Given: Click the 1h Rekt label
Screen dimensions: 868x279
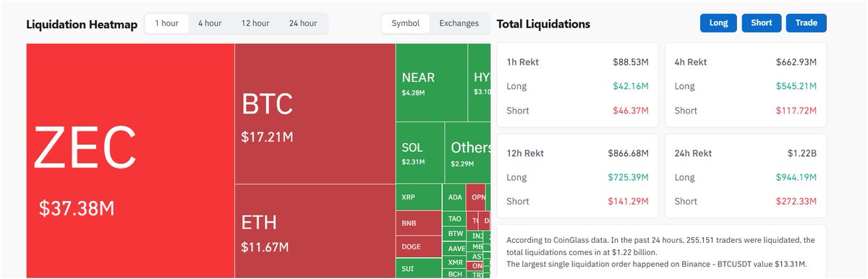Looking at the screenshot, I should coord(523,62).
